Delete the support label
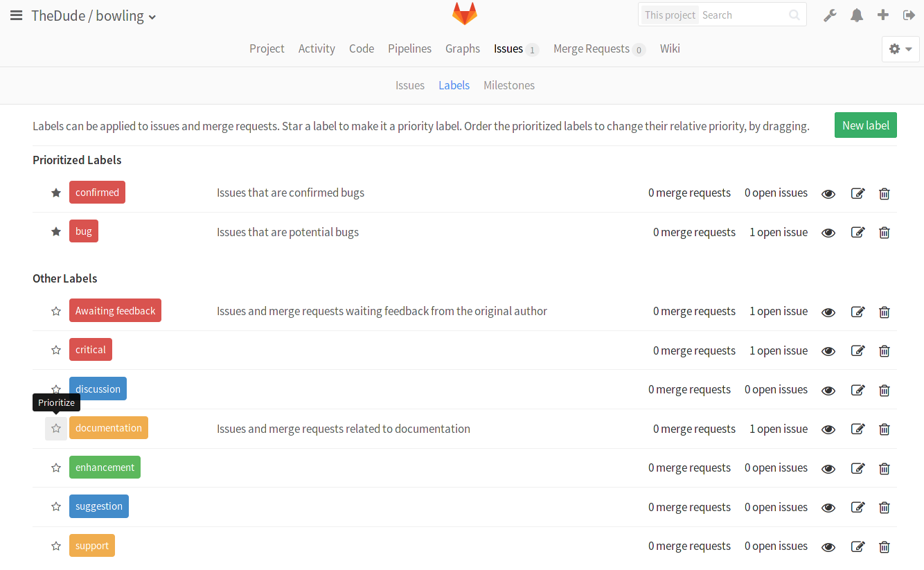924x570 pixels. [885, 547]
